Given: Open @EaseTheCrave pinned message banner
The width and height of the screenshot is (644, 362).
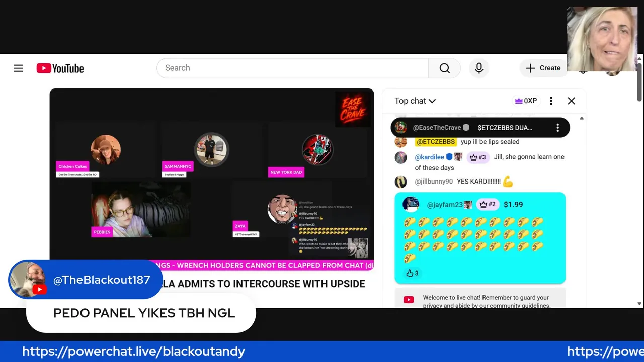Looking at the screenshot, I should pyautogui.click(x=480, y=128).
